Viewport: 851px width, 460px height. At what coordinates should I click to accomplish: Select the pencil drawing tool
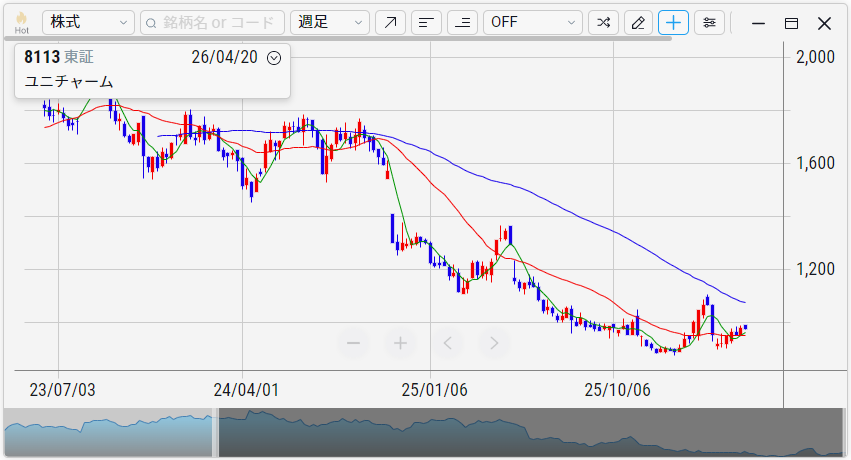(x=638, y=23)
